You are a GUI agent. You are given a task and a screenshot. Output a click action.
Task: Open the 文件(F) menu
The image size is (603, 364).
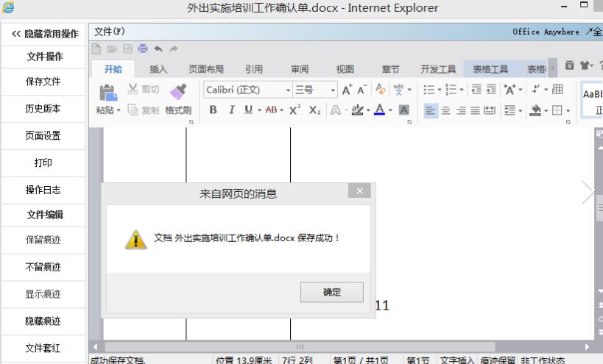[x=110, y=32]
